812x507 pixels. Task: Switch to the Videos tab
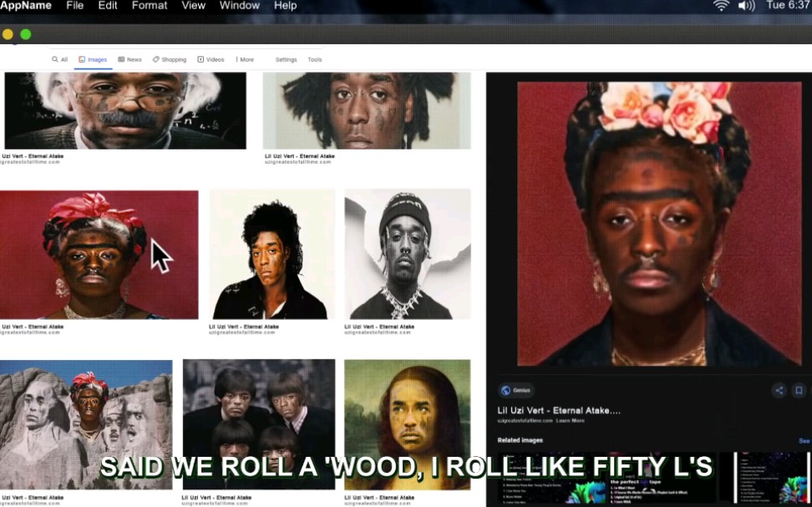click(211, 59)
